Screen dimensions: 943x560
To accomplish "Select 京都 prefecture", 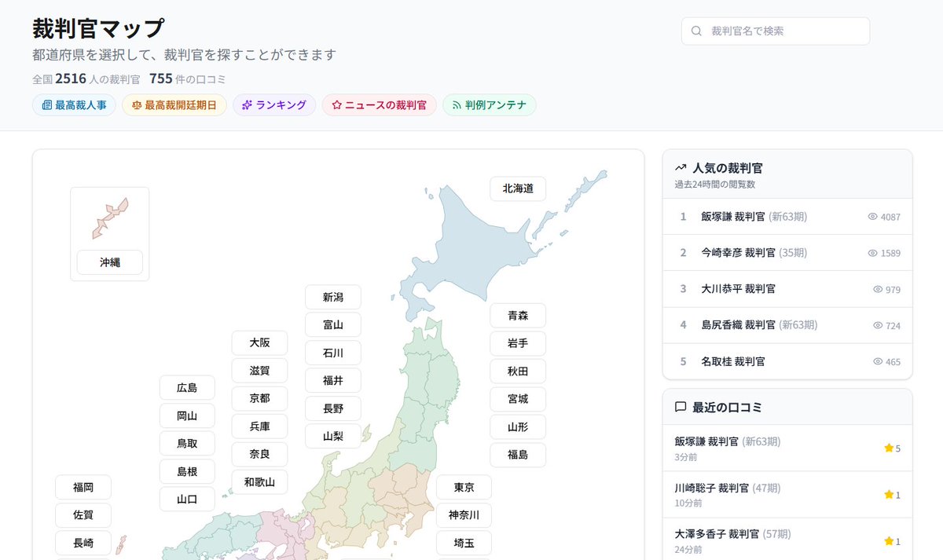I will coord(259,398).
